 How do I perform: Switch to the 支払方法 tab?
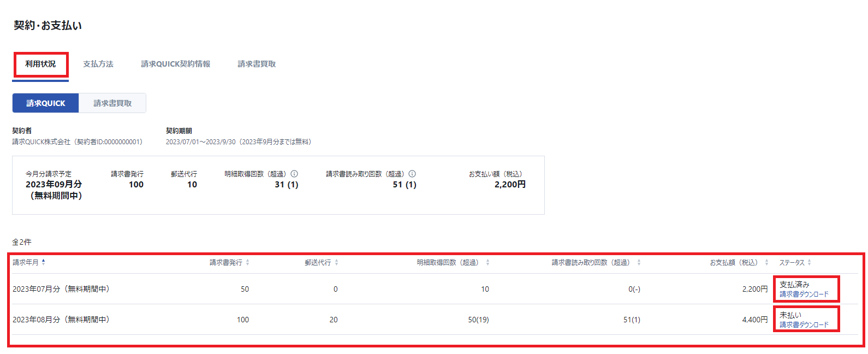tap(98, 64)
